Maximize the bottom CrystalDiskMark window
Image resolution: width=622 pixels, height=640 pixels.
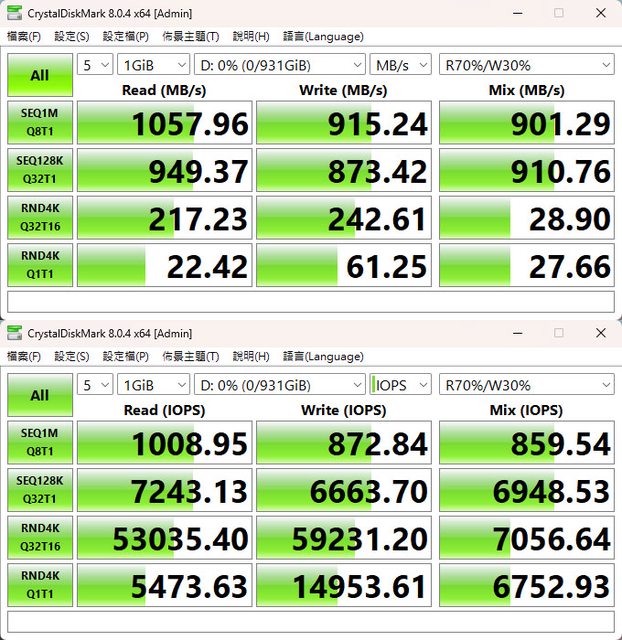click(559, 333)
